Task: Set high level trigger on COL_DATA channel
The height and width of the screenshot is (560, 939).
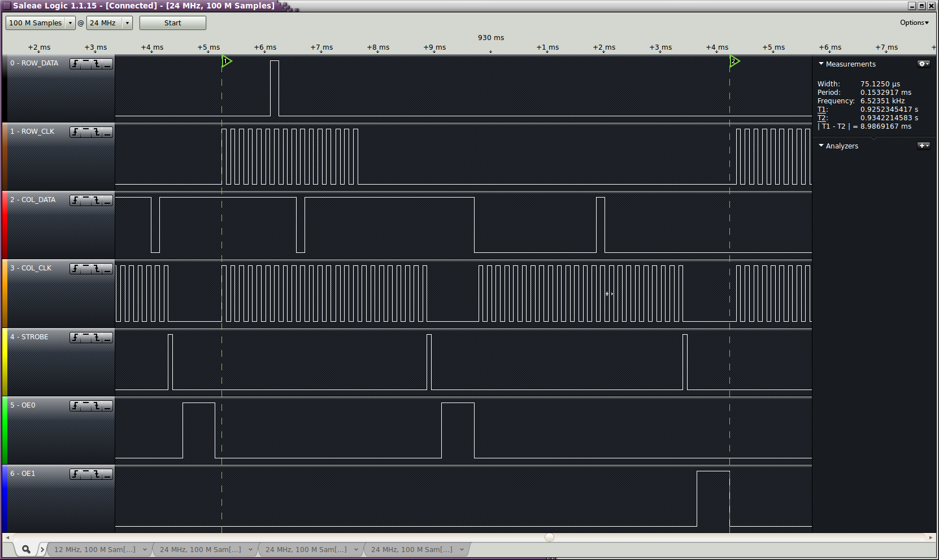Action: [x=86, y=200]
